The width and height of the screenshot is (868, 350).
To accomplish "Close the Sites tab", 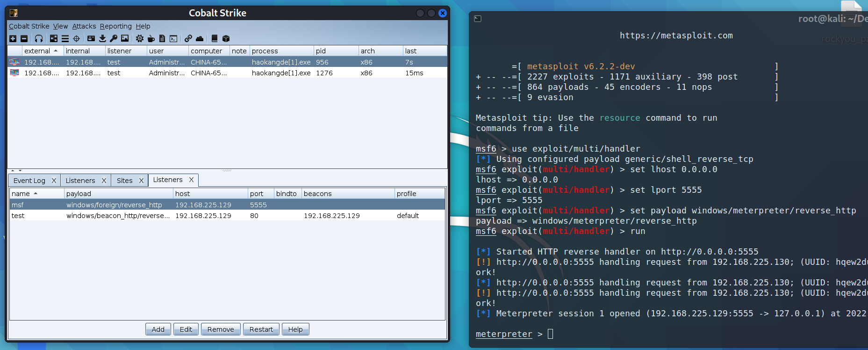I will (x=141, y=181).
